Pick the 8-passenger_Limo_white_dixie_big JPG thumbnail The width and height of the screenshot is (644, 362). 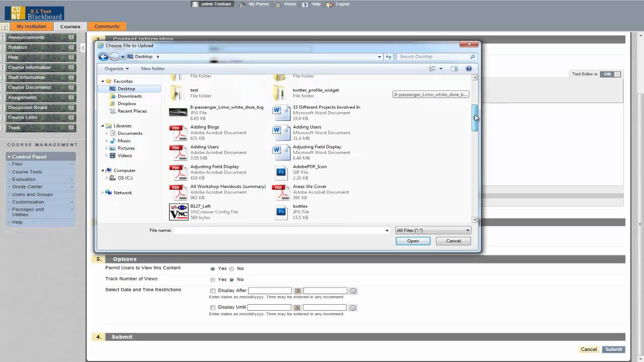point(178,112)
